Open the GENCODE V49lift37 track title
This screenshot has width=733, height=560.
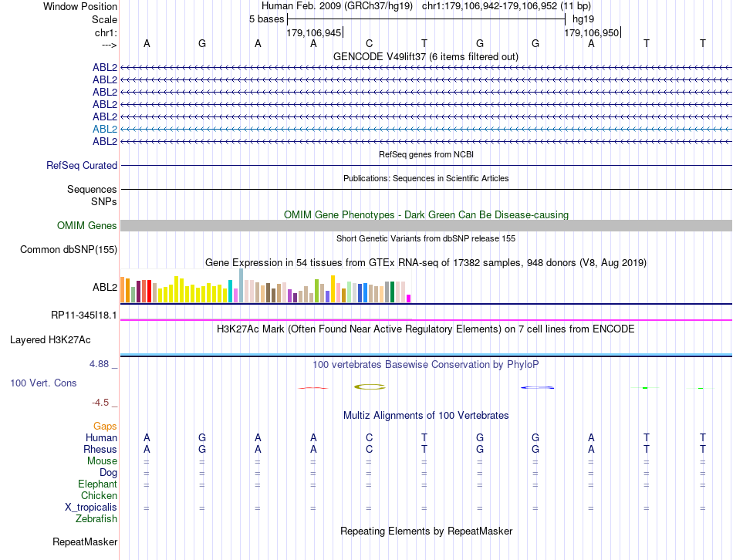tap(425, 56)
